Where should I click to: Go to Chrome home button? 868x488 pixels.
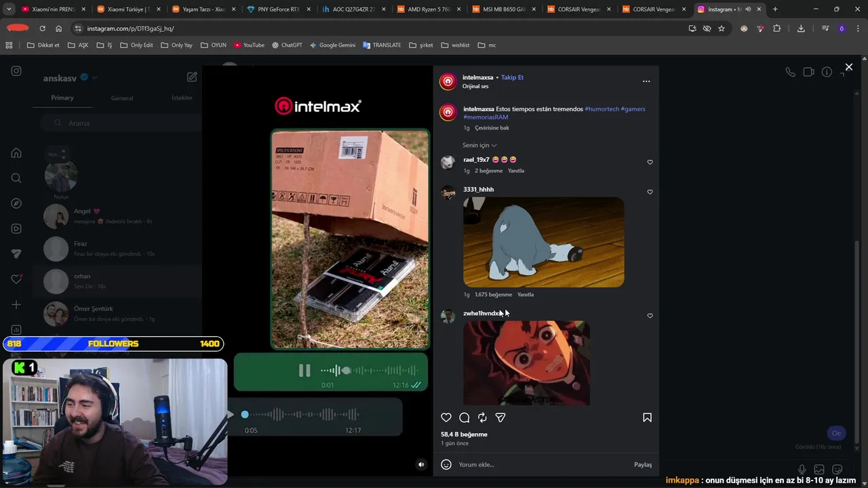click(58, 28)
